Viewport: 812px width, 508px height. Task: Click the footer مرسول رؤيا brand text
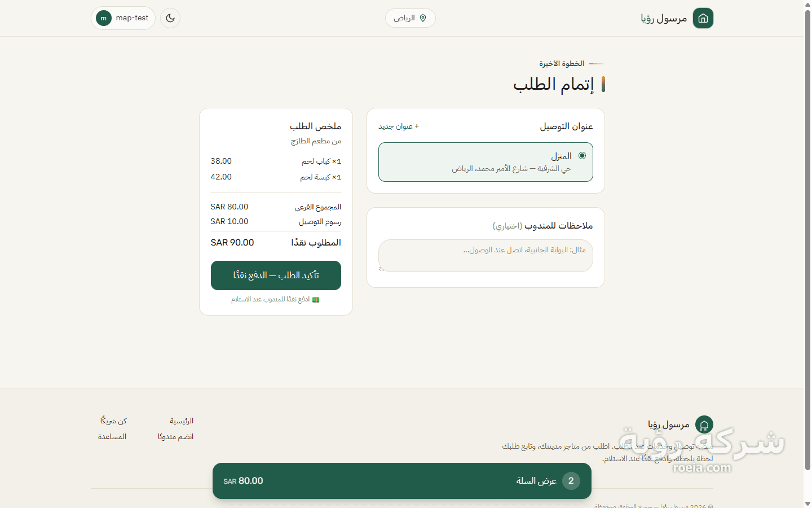pos(669,424)
